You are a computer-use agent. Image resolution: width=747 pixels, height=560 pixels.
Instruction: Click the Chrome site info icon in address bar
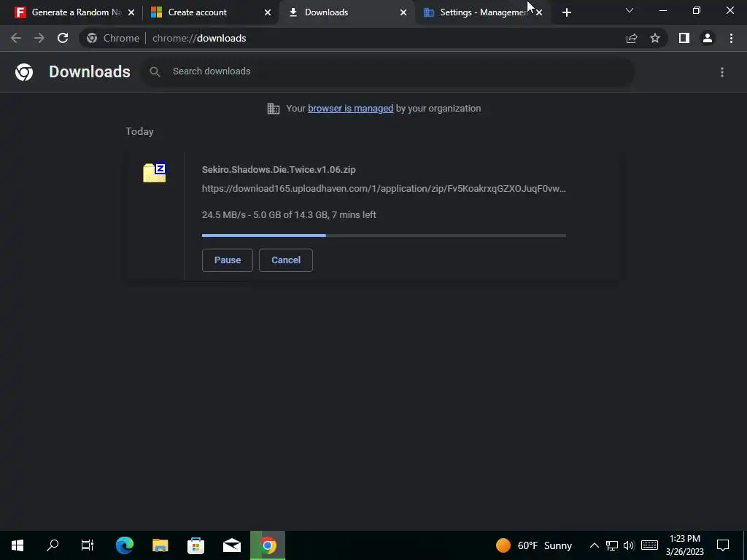point(92,38)
